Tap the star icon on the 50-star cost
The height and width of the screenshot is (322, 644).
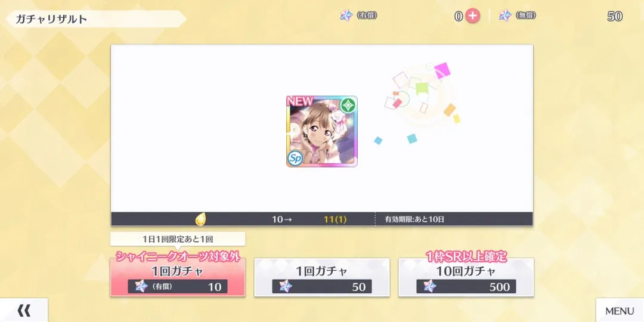286,286
